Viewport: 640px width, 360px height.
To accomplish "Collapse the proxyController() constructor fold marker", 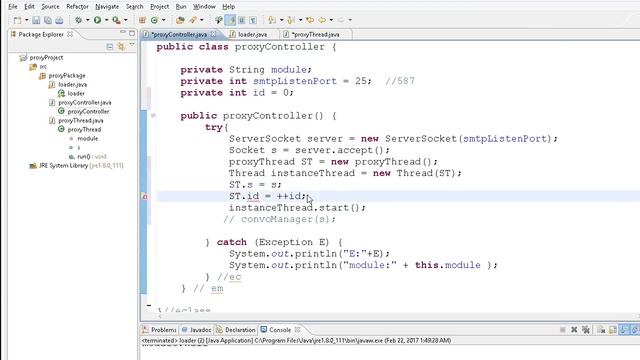I will click(153, 116).
